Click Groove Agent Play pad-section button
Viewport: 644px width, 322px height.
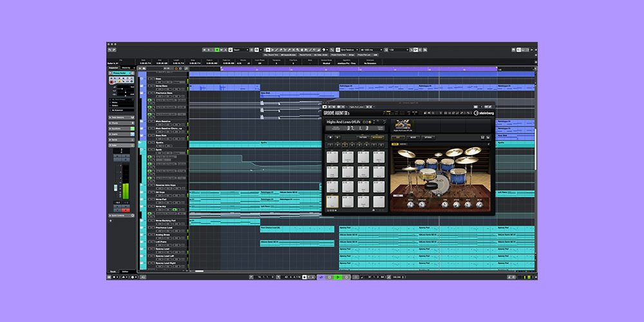pos(337,137)
